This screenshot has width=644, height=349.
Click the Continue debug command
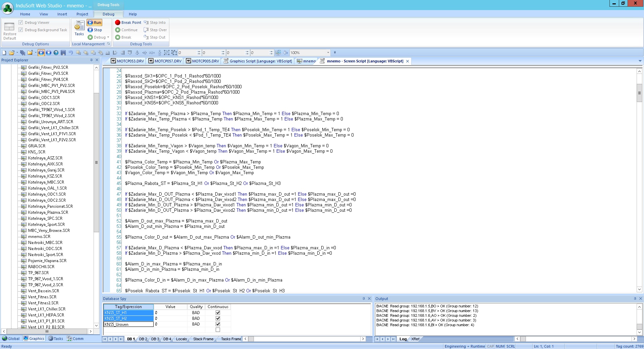coord(126,30)
